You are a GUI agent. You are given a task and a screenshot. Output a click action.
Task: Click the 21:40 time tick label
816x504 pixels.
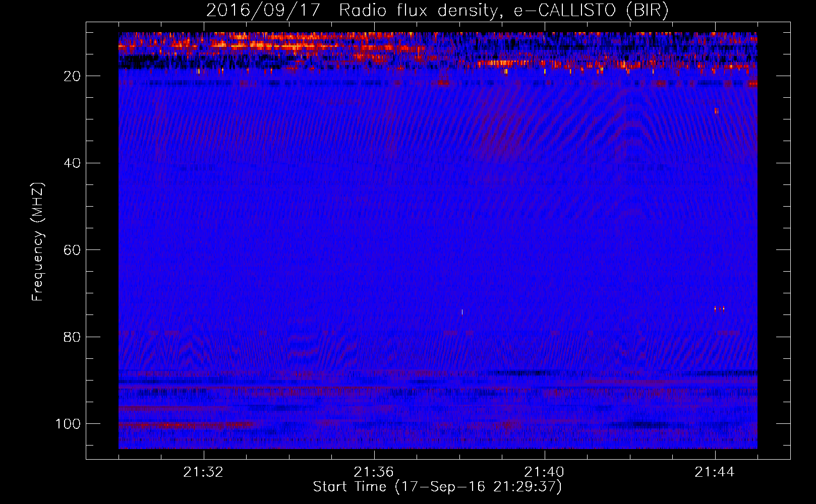pyautogui.click(x=544, y=472)
